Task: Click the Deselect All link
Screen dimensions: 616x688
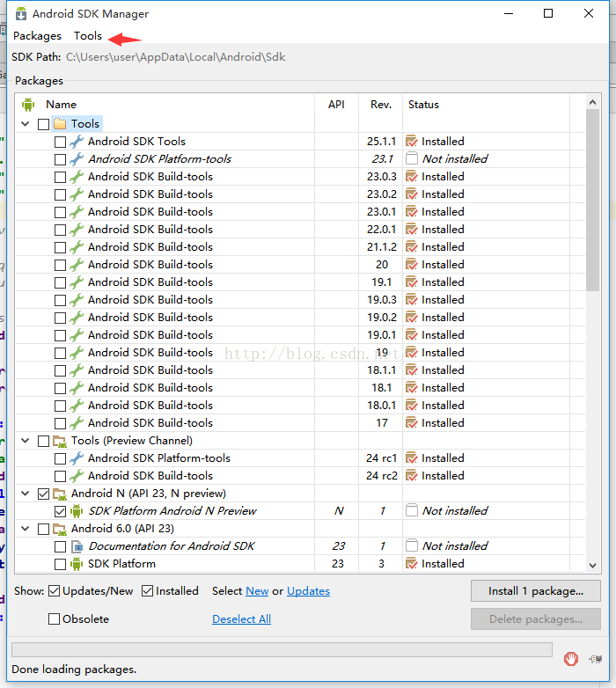Action: click(x=241, y=619)
